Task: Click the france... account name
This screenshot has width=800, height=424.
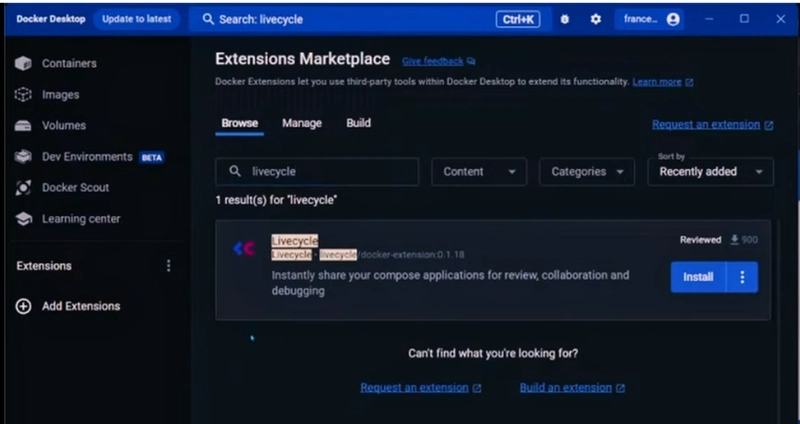Action: [640, 19]
